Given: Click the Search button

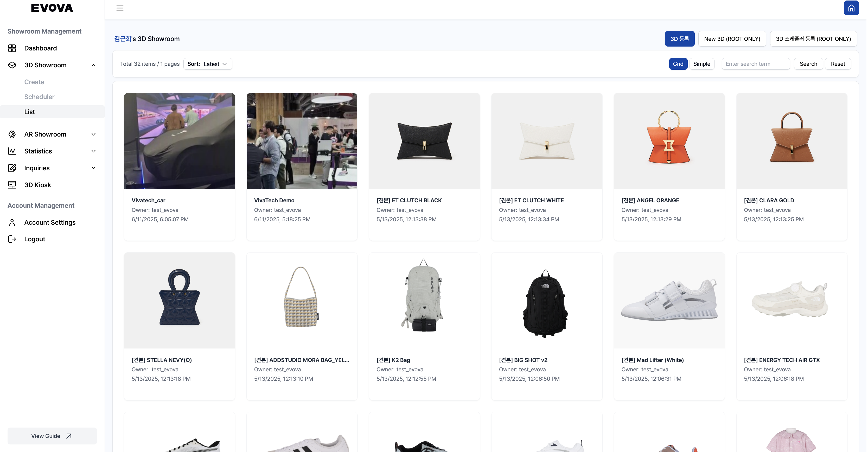Looking at the screenshot, I should [x=808, y=64].
